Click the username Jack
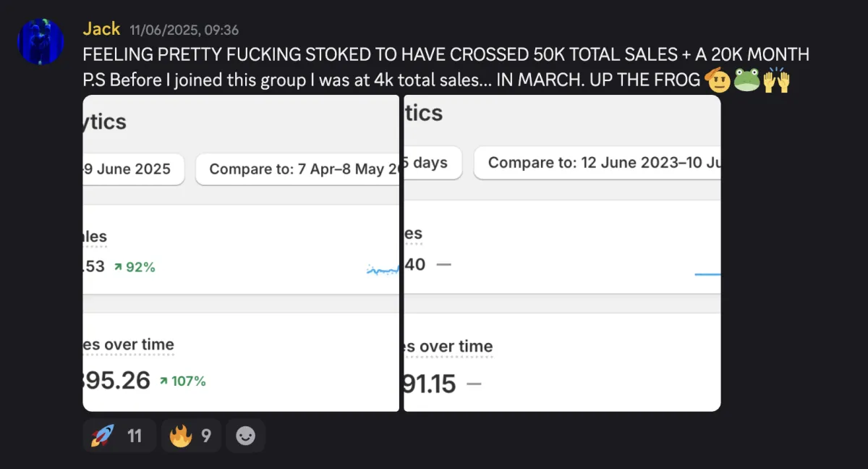The height and width of the screenshot is (469, 868). coord(101,29)
